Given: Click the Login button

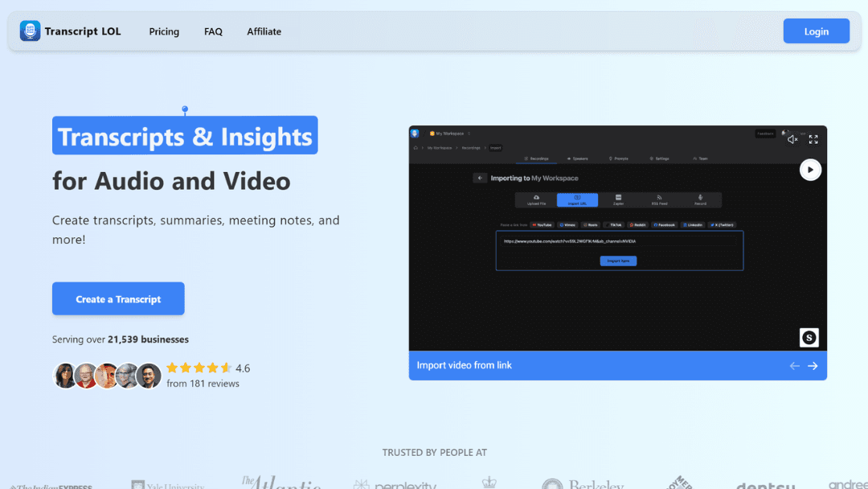Looking at the screenshot, I should coord(816,31).
